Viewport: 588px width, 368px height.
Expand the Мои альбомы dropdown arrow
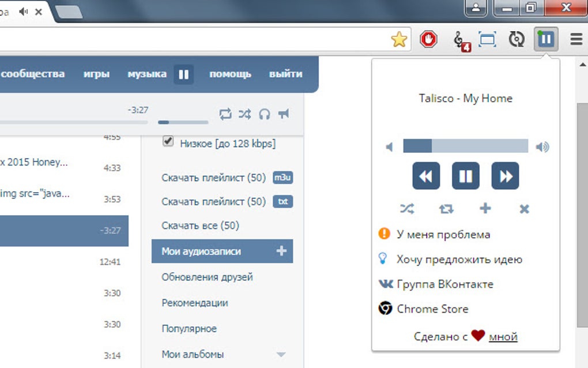point(281,355)
